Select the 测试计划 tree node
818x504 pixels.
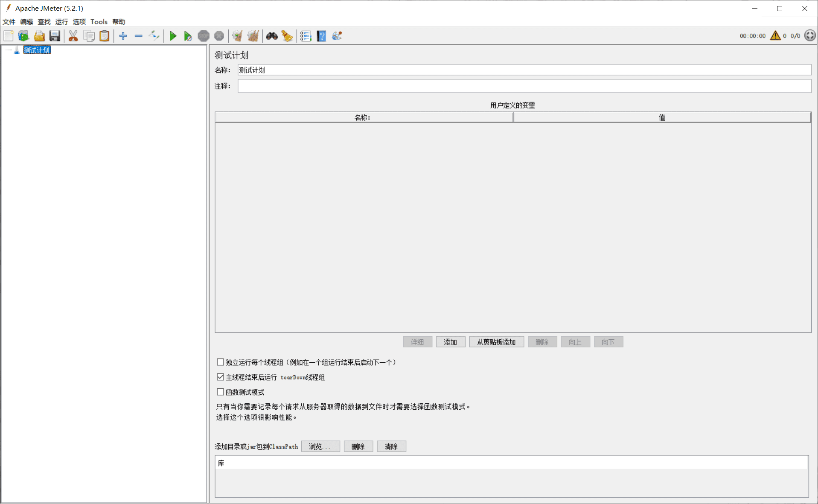37,50
